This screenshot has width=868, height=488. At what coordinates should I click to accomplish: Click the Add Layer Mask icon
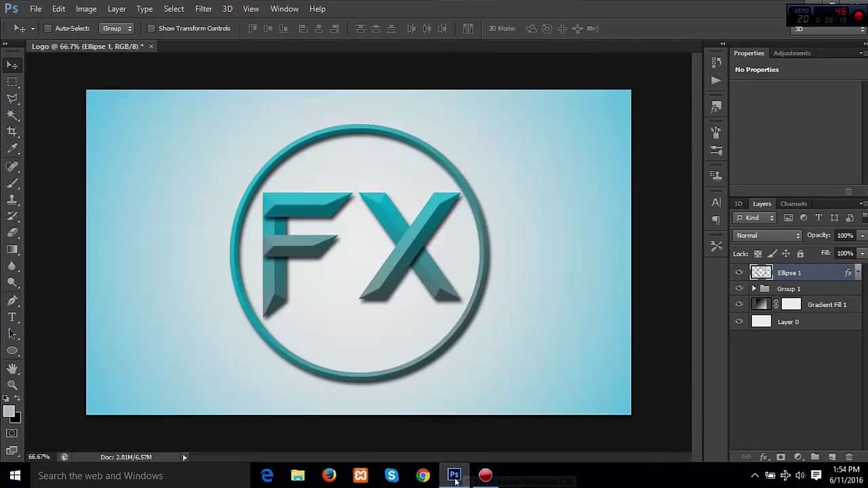781,457
